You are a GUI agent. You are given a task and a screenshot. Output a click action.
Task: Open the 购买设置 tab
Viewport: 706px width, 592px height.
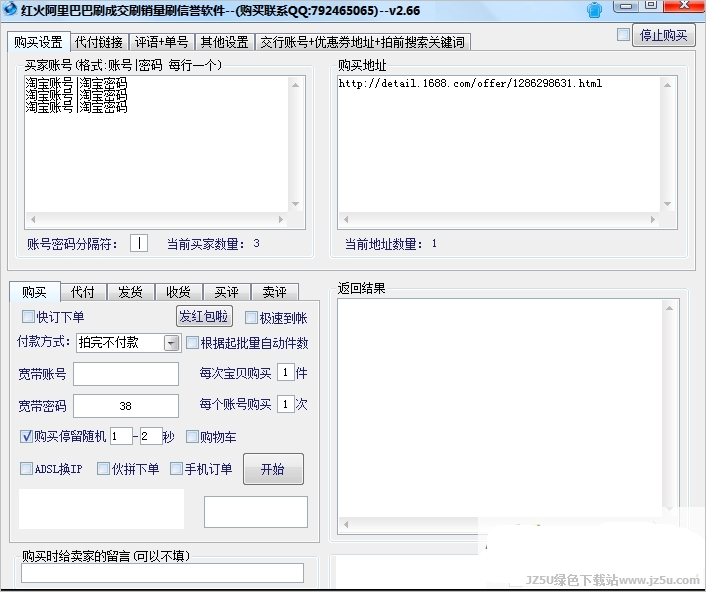(x=38, y=42)
